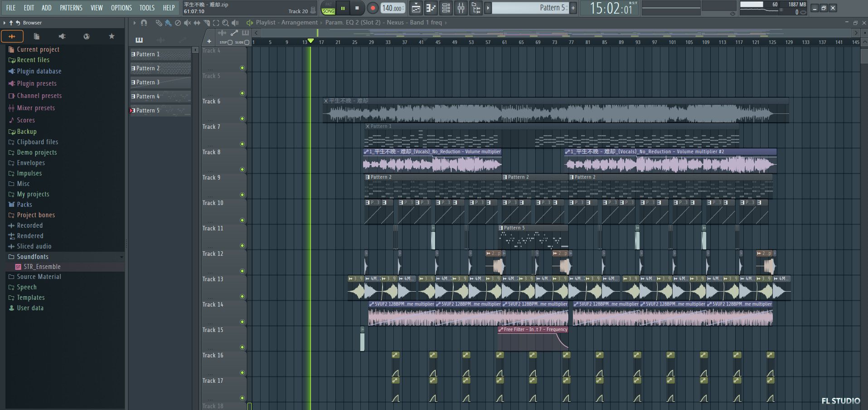Click the green playhead marker on ruler
Image resolution: width=868 pixels, height=410 pixels.
tap(311, 41)
